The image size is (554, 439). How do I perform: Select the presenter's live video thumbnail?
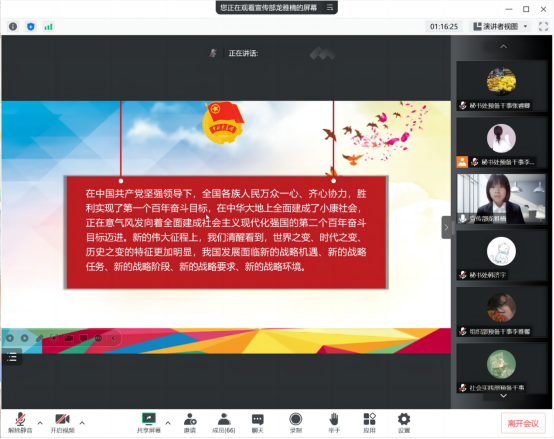(501, 199)
